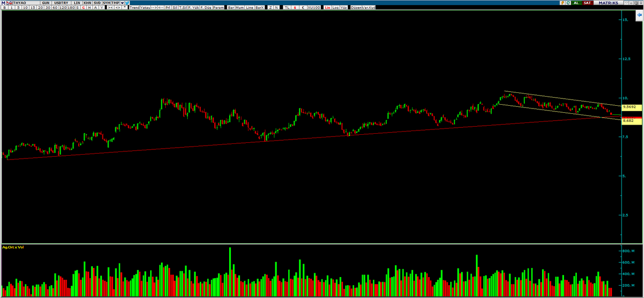The width and height of the screenshot is (644, 298).
Task: Toggle the Lin linear scale
Action: coord(327,8)
